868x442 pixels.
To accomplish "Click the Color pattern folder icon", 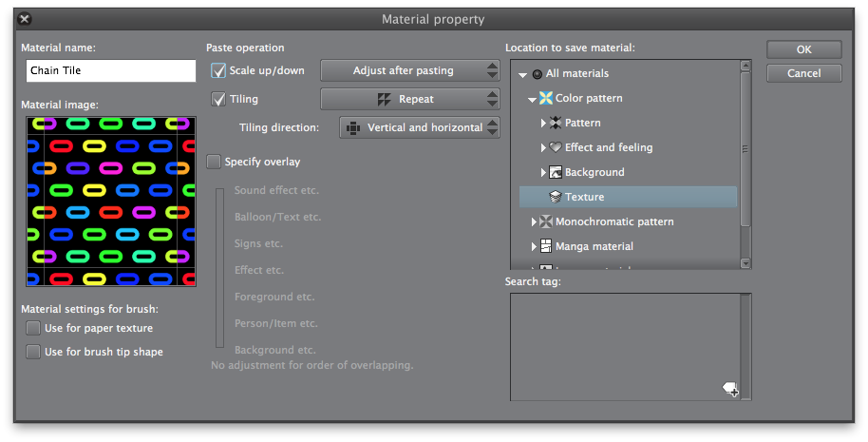I will pos(546,98).
